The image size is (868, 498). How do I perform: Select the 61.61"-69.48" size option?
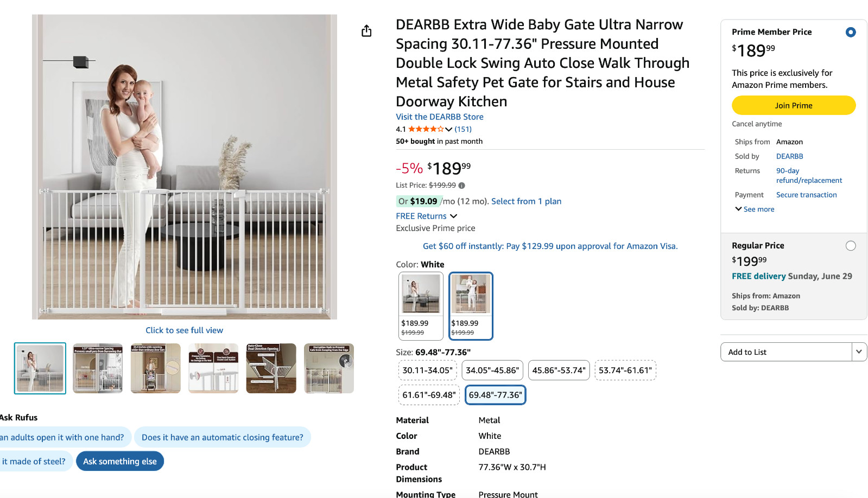point(429,395)
